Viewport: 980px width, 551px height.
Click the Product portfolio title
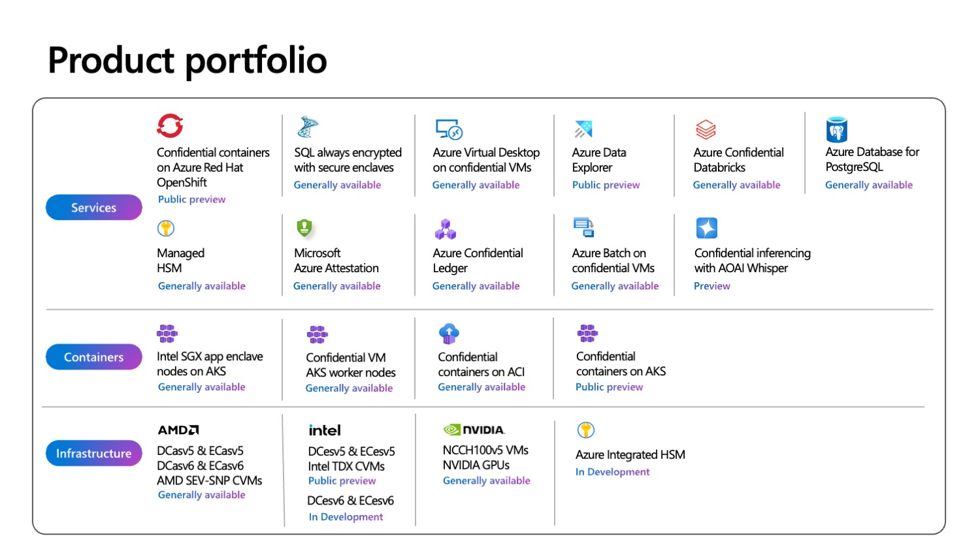pos(188,60)
